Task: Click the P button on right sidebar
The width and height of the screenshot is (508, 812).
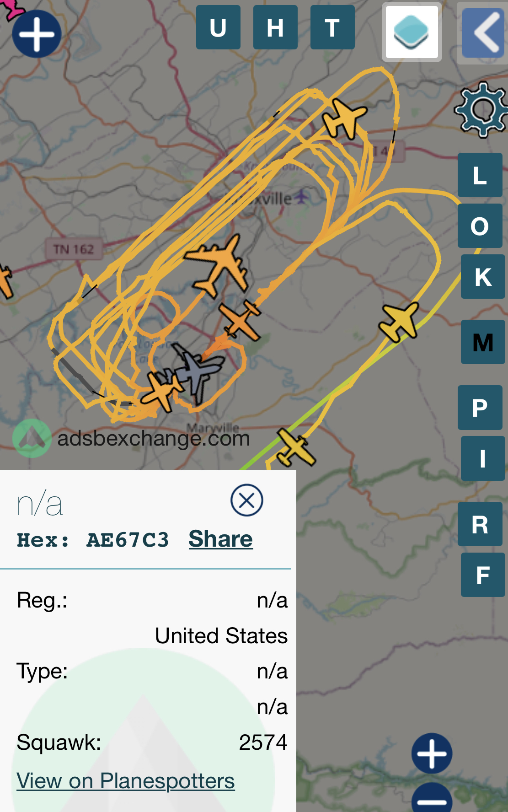Action: [x=480, y=408]
